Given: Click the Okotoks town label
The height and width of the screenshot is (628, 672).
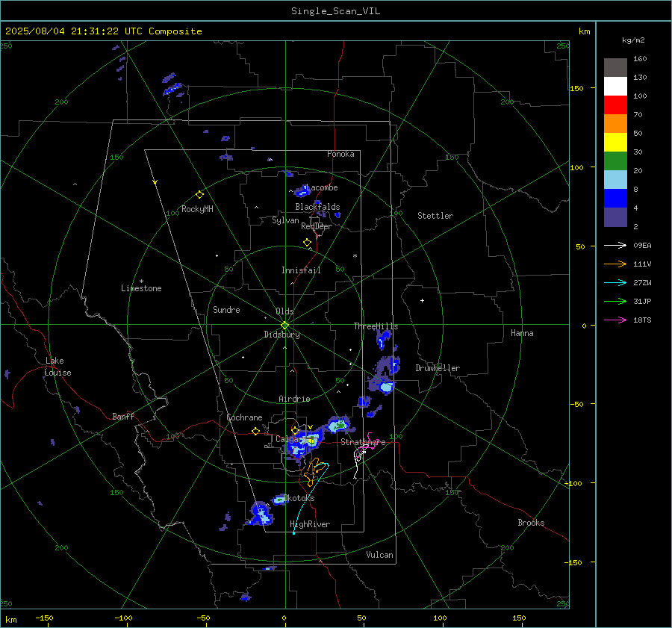Looking at the screenshot, I should (x=299, y=498).
